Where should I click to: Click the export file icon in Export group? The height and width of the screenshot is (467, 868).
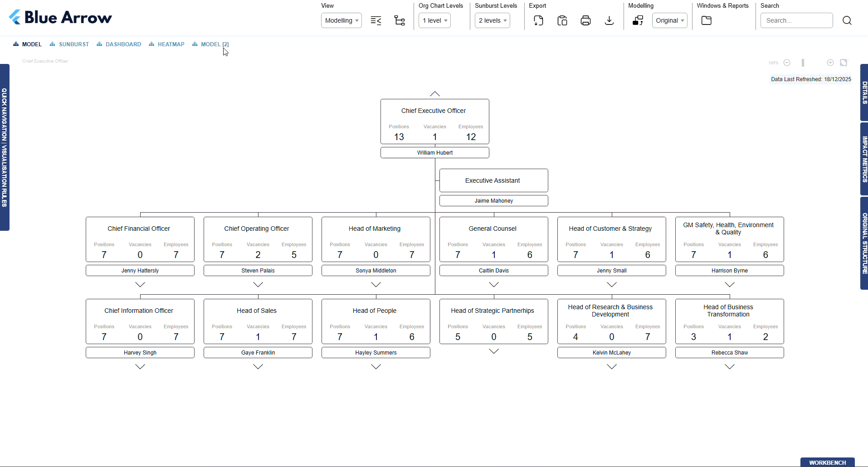click(538, 20)
